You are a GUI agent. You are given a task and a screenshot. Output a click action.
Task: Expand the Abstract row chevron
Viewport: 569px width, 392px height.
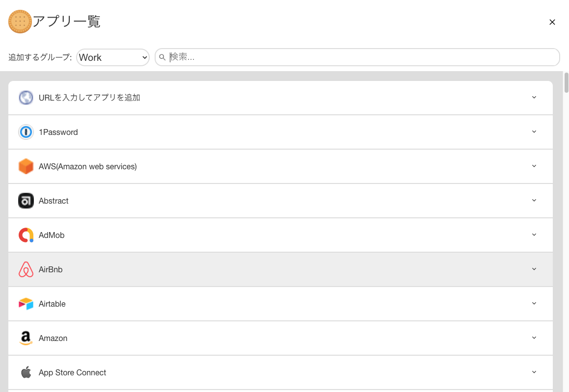click(x=534, y=200)
